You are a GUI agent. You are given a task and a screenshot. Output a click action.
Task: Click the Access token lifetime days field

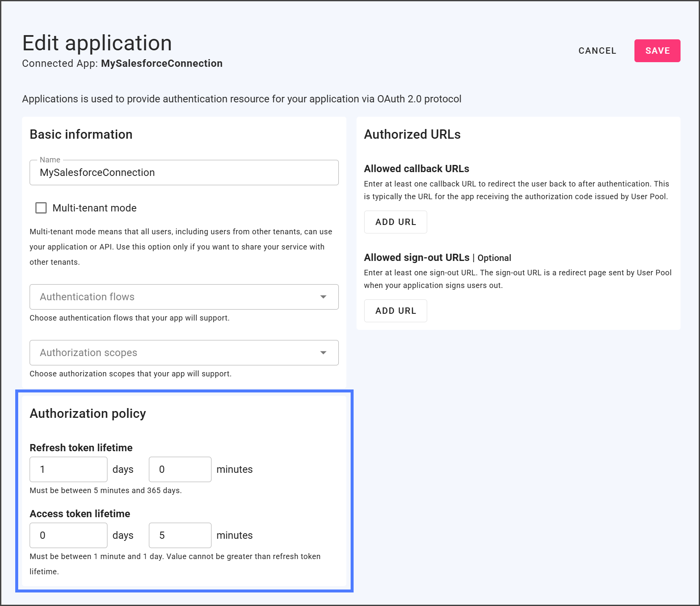[68, 535]
